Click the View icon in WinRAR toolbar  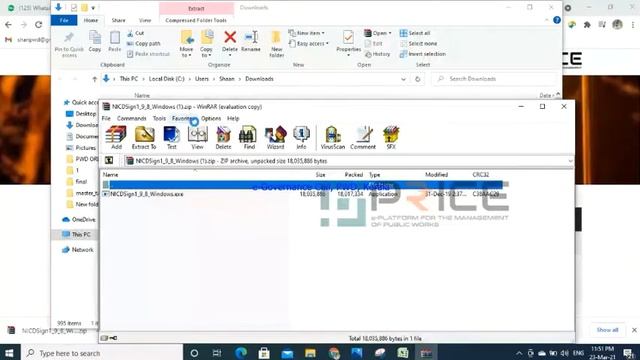click(x=198, y=138)
